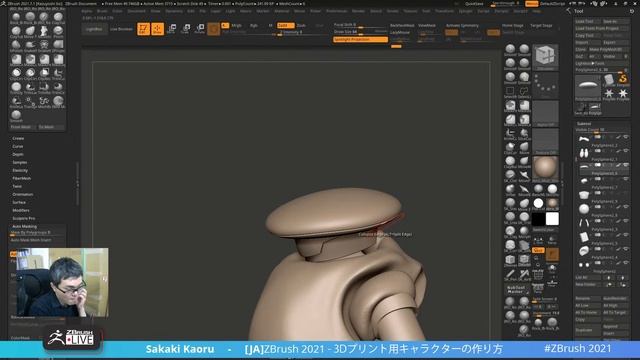Open the material sphere preview
The width and height of the screenshot is (640, 360).
tap(545, 169)
